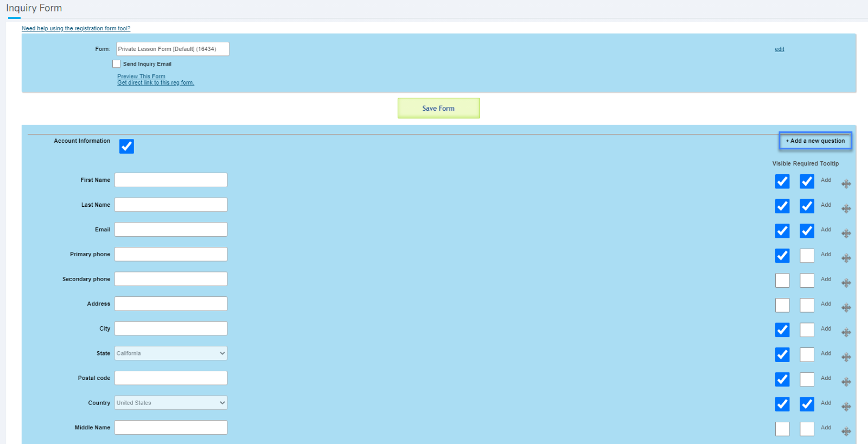Add a tooltip for First Name
Screen dimensions: 868x444
(x=826, y=180)
